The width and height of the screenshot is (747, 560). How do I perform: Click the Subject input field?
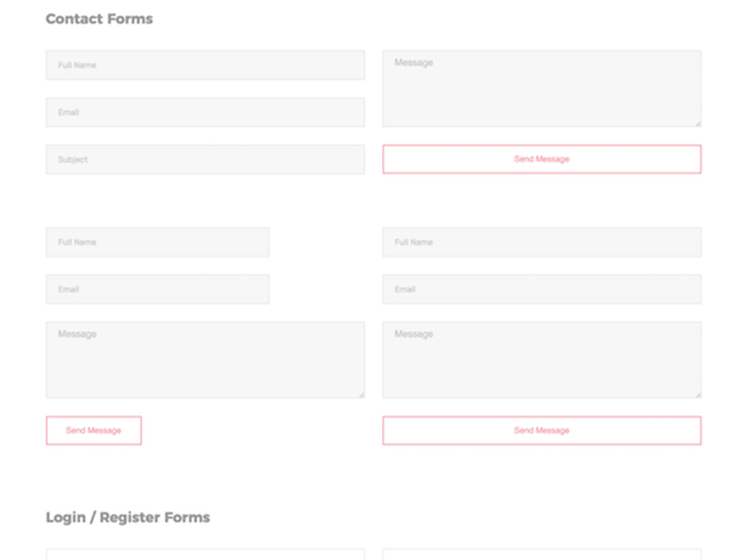pos(204,160)
